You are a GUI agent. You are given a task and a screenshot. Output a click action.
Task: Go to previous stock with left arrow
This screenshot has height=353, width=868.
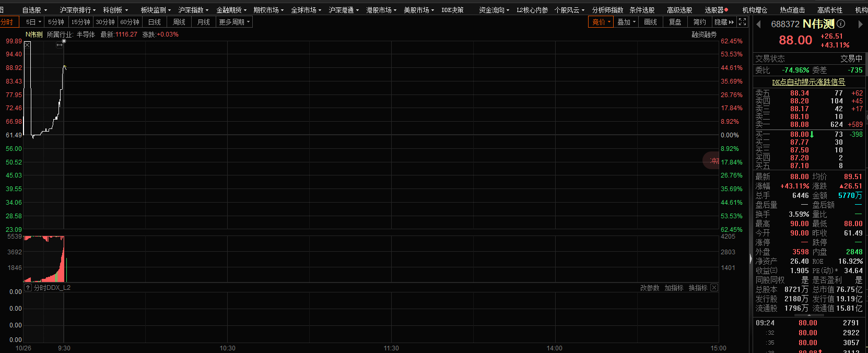759,24
